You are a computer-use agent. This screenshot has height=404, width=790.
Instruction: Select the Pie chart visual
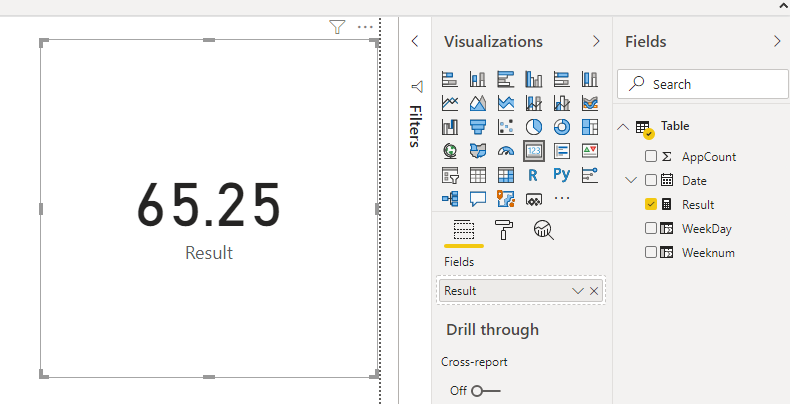tap(534, 127)
